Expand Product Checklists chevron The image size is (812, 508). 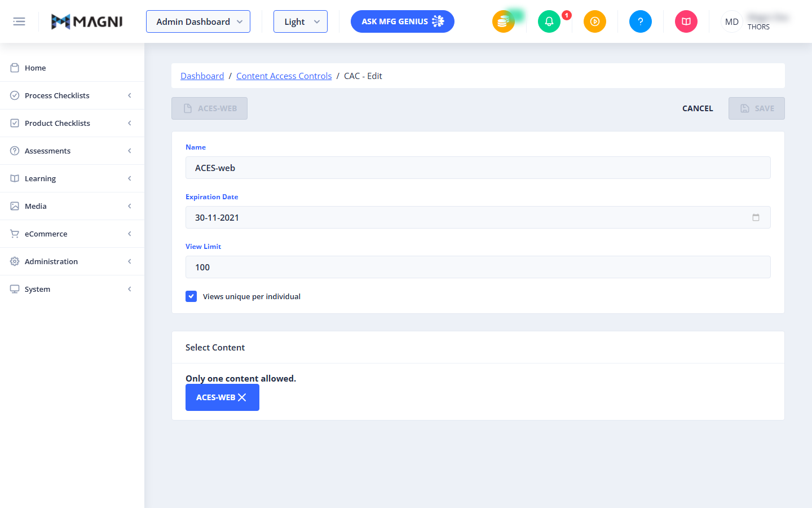click(130, 123)
